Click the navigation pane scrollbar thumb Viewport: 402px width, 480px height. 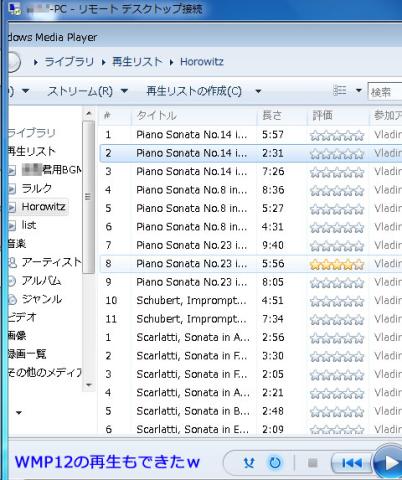coord(88,197)
